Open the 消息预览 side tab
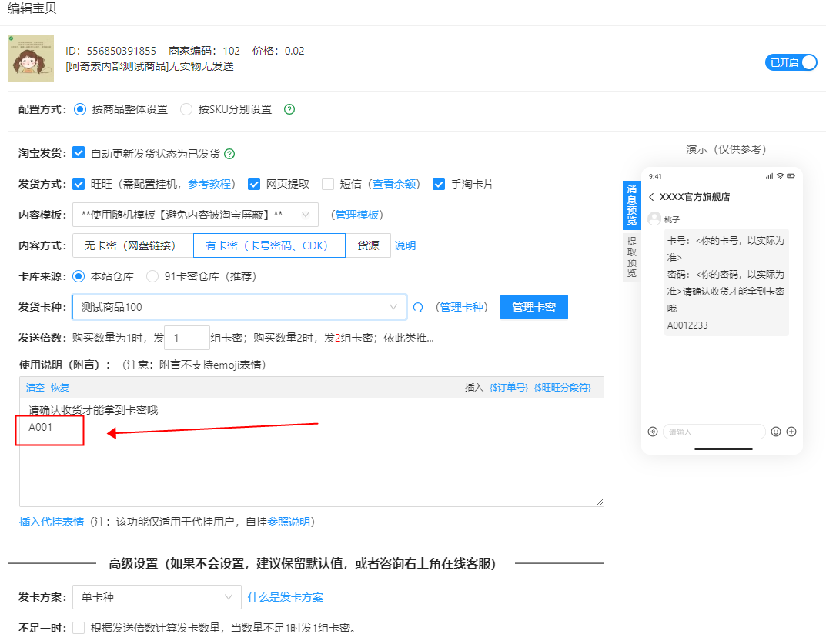 coord(631,205)
